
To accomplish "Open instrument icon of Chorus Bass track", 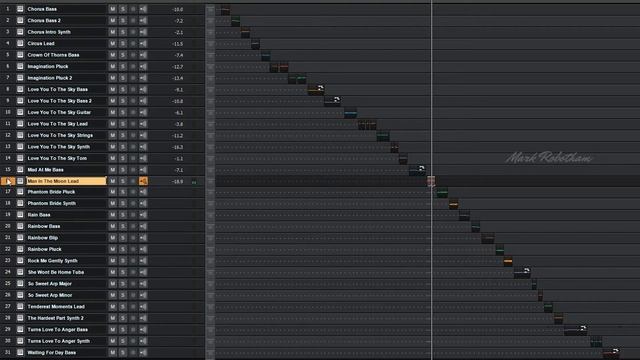I will coord(20,9).
